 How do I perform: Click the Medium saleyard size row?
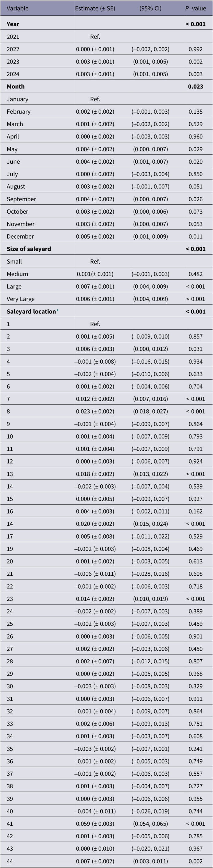[x=106, y=274]
